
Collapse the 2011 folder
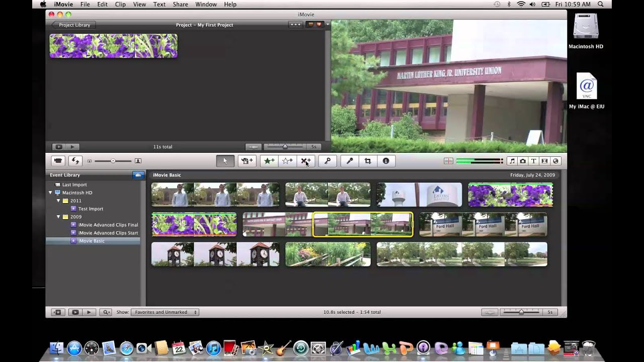pos(58,201)
